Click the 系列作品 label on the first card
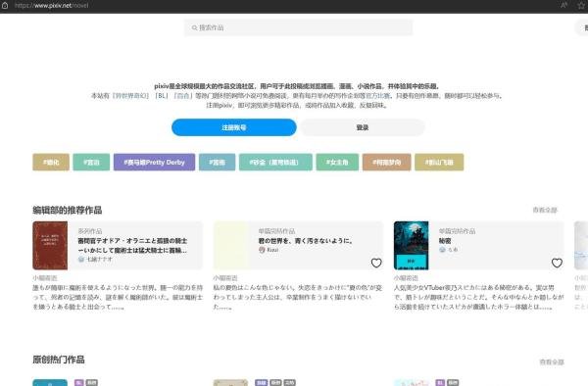Screen dimensions: 588x386 pos(90,231)
